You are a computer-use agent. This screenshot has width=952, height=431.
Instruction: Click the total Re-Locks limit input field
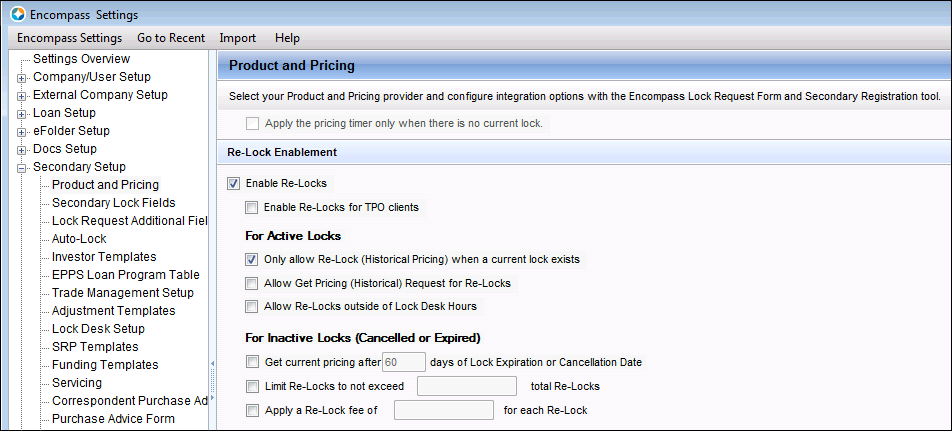tap(467, 386)
